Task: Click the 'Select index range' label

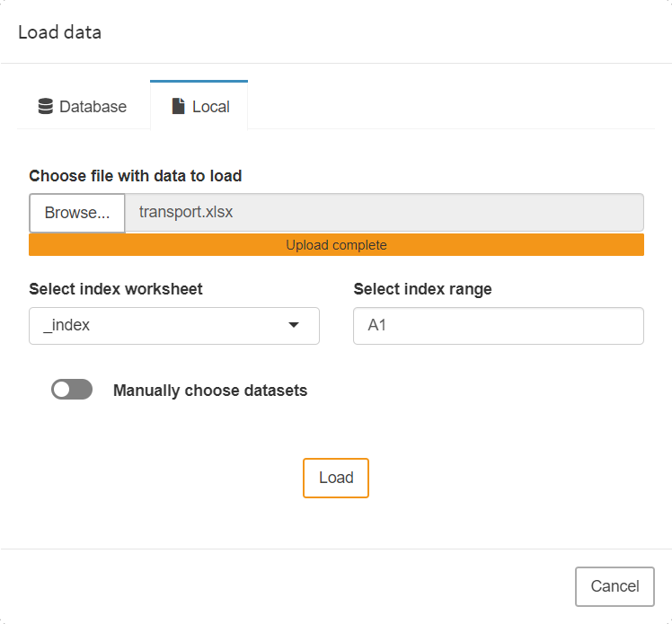Action: (422, 289)
